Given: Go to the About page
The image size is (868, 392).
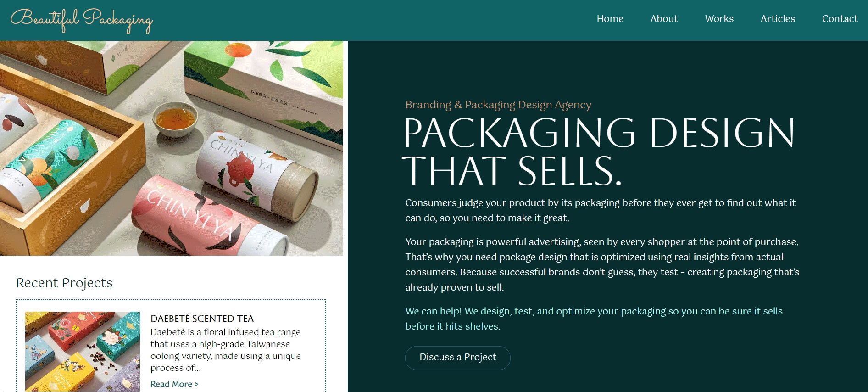Looking at the screenshot, I should [x=664, y=19].
